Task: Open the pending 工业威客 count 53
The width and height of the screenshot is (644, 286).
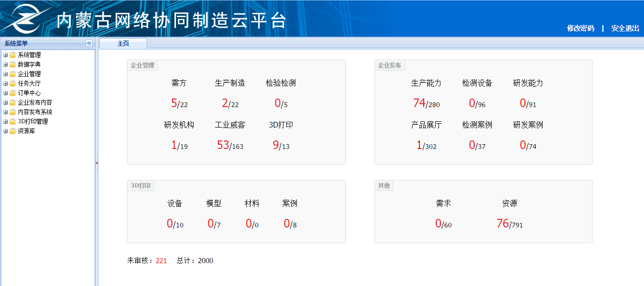Action: 223,145
